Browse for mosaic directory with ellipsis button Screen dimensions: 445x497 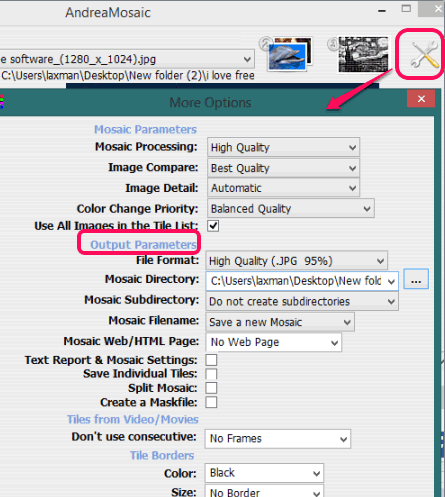point(416,279)
